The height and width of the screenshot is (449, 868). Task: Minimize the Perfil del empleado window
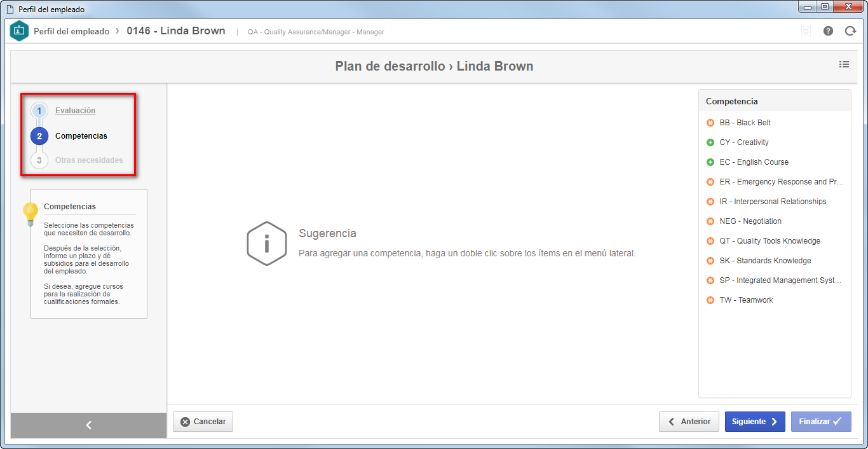[808, 7]
